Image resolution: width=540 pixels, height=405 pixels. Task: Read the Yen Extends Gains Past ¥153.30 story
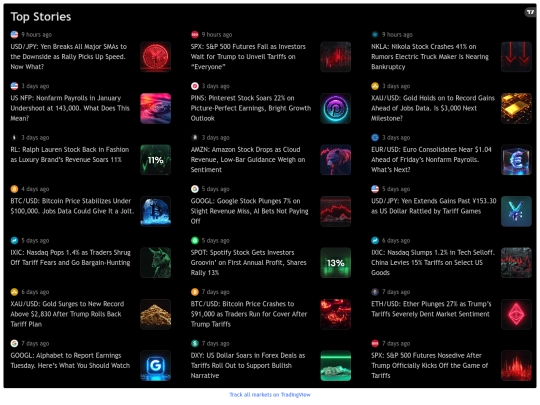(x=434, y=206)
